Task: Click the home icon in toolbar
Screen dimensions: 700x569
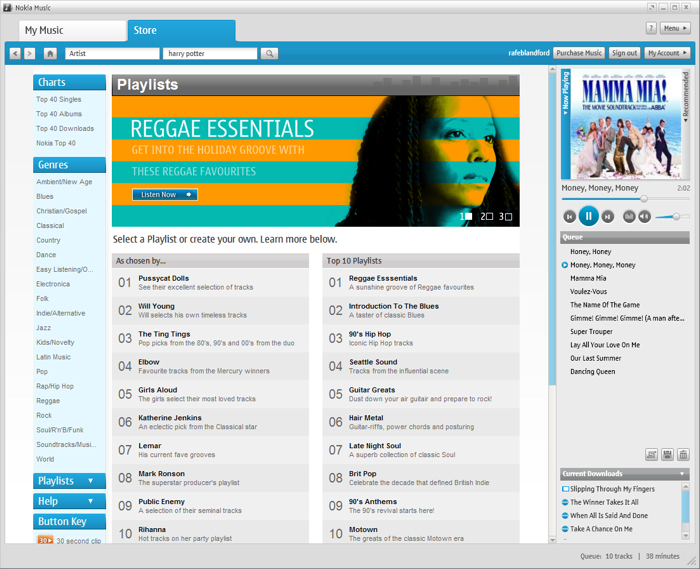Action: click(50, 53)
